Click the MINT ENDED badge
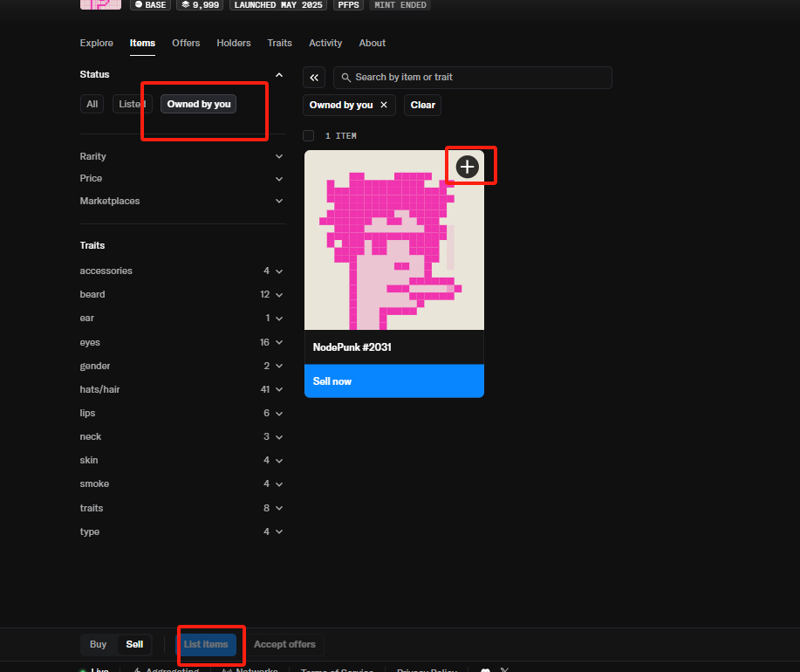800x672 pixels. pos(400,5)
